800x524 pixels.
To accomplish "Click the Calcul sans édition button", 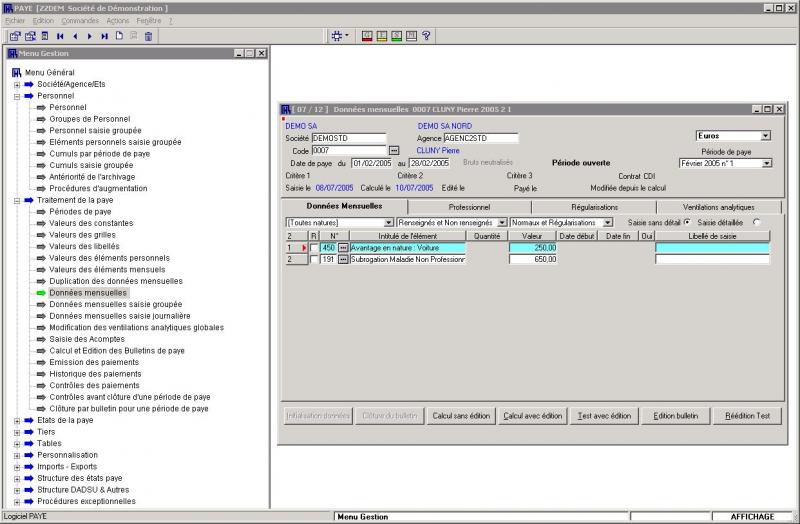I will tap(460, 416).
